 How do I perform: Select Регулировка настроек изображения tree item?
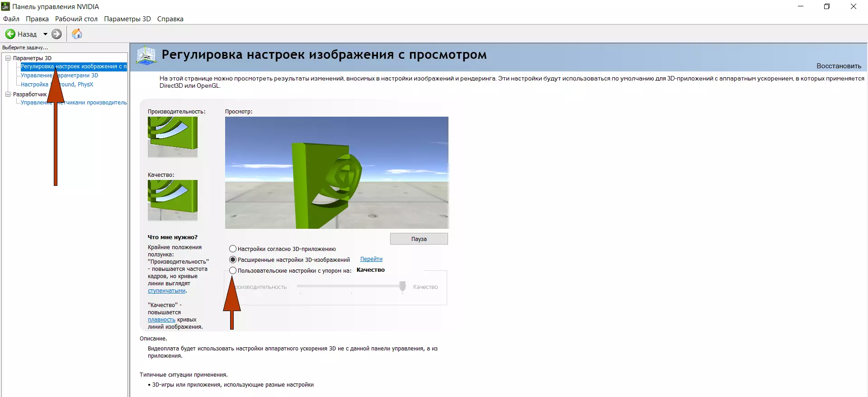74,66
